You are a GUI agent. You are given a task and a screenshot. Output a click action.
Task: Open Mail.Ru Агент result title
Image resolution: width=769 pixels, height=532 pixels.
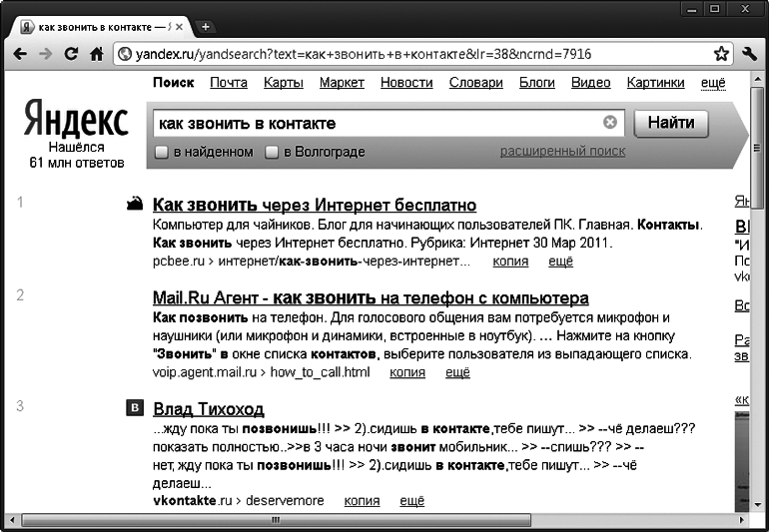[x=371, y=297]
